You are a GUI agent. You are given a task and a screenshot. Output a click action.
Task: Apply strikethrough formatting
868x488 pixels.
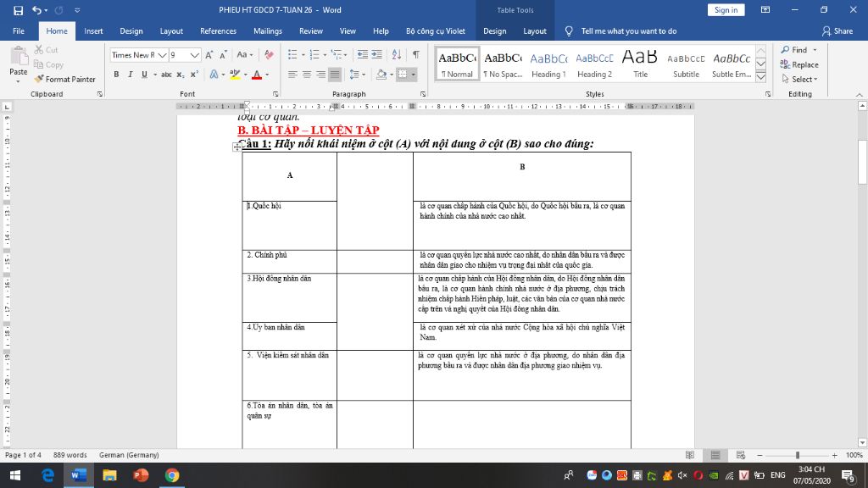point(166,75)
